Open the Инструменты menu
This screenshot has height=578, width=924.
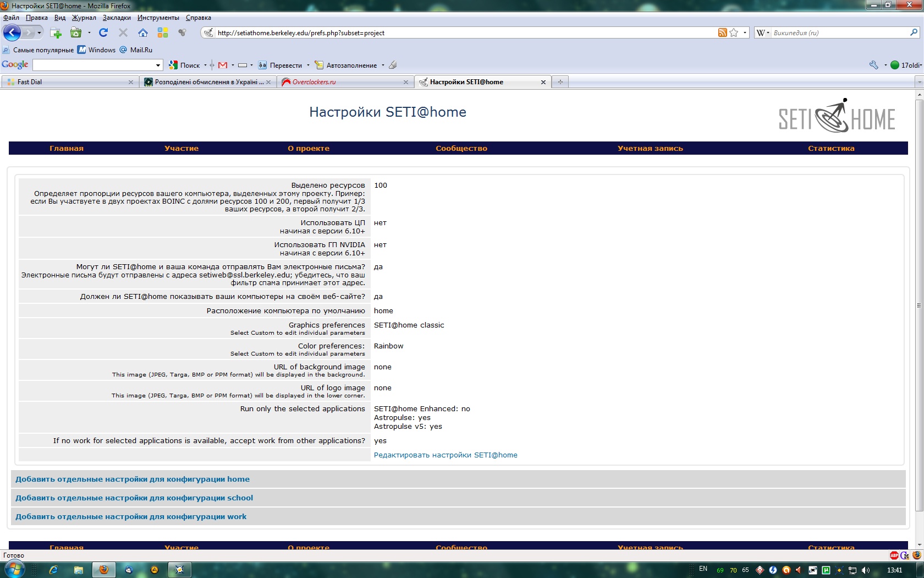pyautogui.click(x=158, y=18)
